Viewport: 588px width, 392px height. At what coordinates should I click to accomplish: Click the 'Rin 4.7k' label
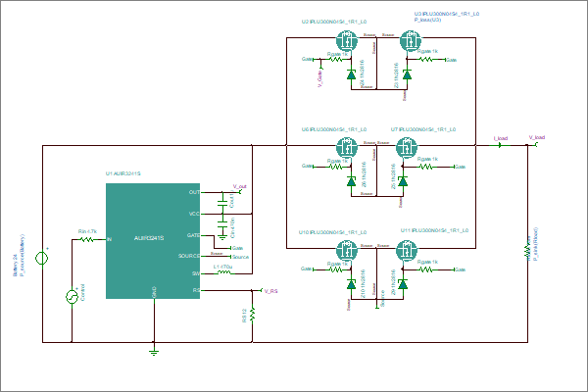[x=87, y=231]
